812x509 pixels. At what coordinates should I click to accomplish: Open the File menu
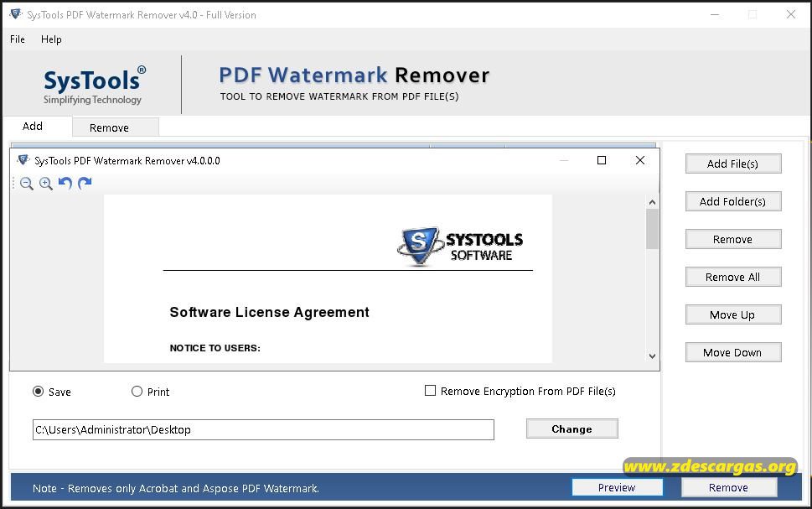click(x=17, y=39)
